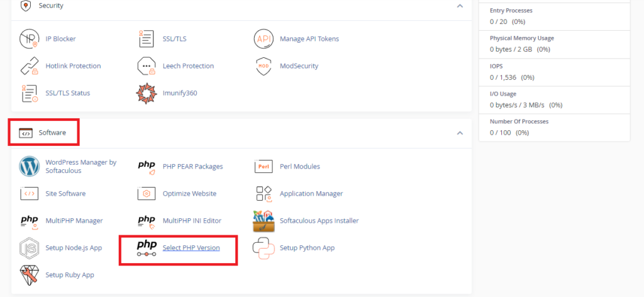
Task: Click the Manage API Tokens icon
Action: (264, 39)
